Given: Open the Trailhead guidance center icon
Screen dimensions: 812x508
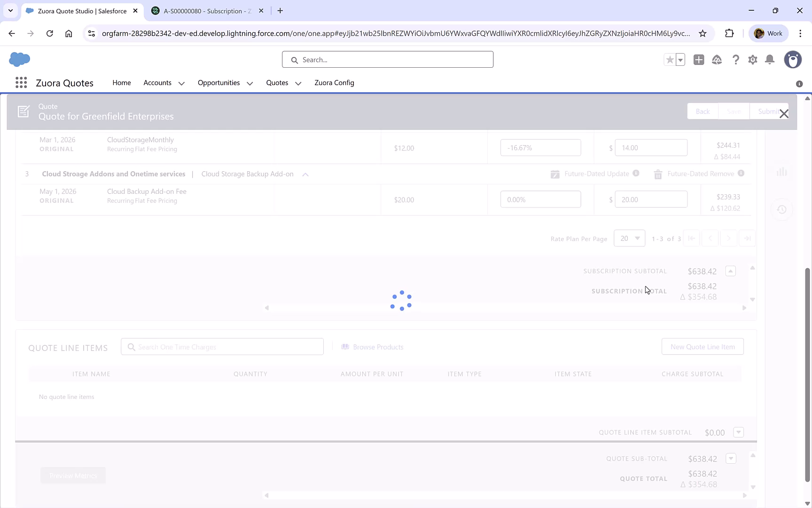Looking at the screenshot, I should [717, 60].
